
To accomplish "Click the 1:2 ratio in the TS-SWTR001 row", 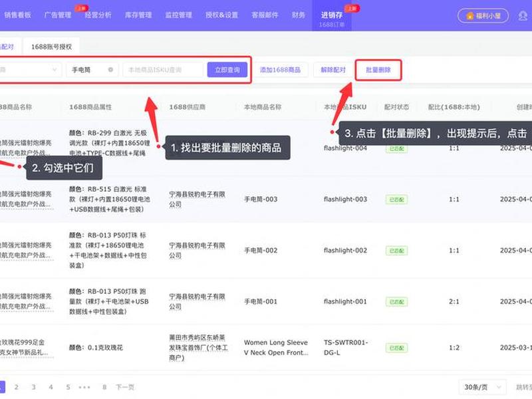I will tap(454, 347).
